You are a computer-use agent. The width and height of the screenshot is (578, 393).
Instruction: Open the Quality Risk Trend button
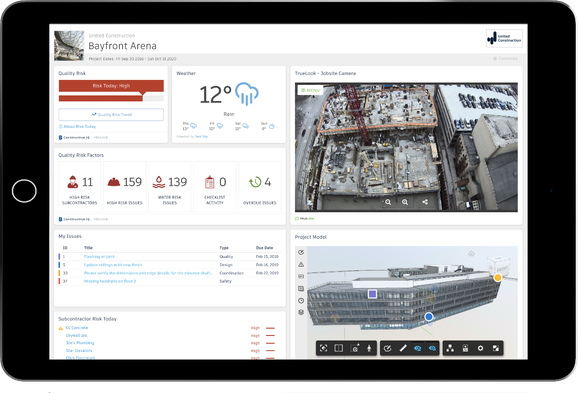click(x=111, y=115)
